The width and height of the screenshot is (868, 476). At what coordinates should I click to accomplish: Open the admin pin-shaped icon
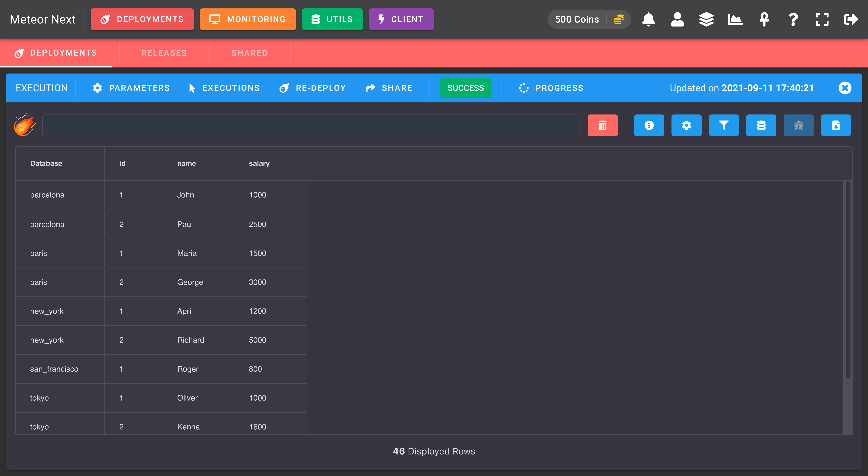764,19
